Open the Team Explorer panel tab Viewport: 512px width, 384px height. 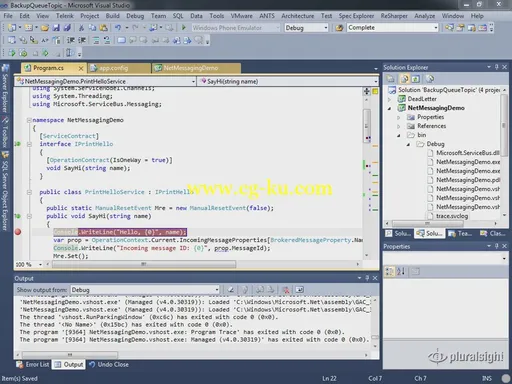[460, 234]
